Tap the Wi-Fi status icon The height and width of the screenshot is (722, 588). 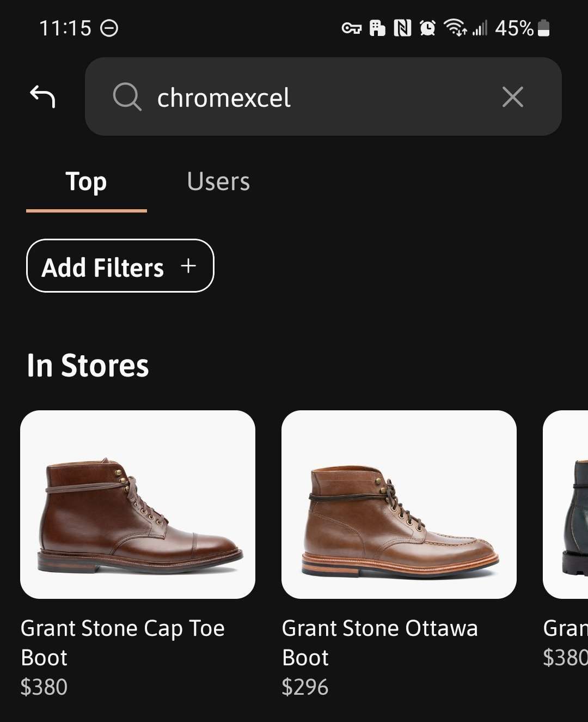(455, 27)
